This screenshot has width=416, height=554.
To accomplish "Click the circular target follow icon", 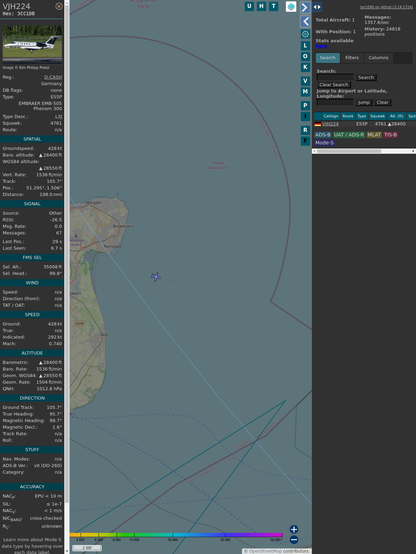I will click(305, 34).
